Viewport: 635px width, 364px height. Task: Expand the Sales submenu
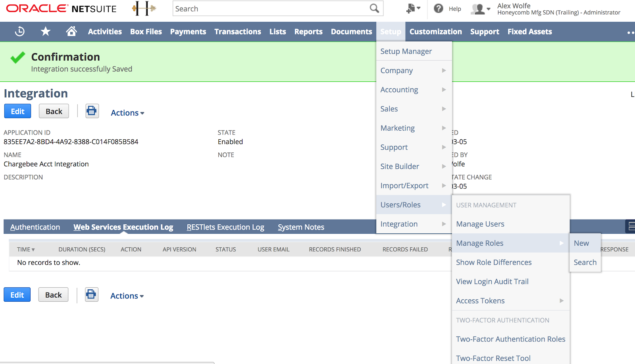[414, 109]
